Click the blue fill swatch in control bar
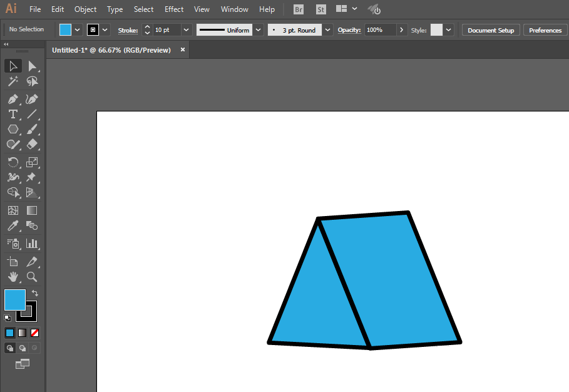This screenshot has width=569, height=392. [66, 30]
